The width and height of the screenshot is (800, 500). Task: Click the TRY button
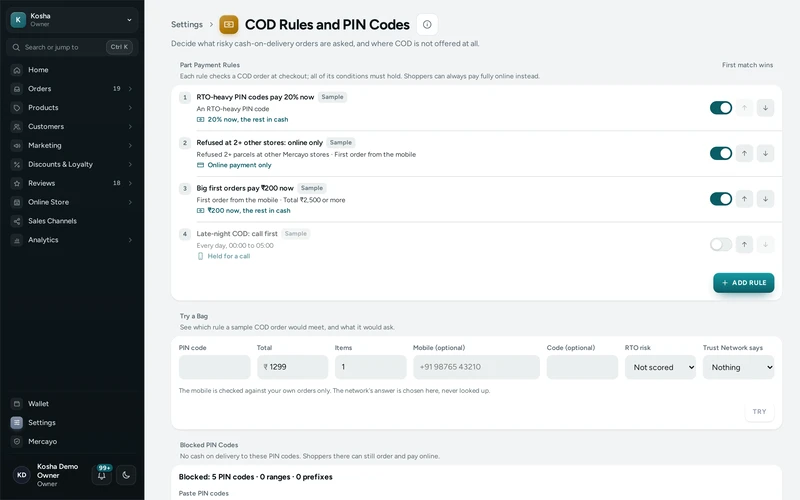759,412
